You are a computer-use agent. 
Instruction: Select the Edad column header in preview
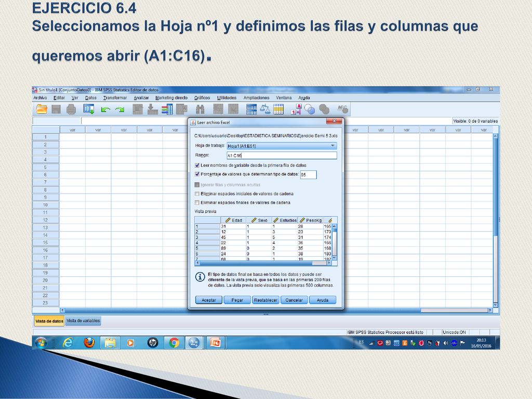[x=233, y=220]
